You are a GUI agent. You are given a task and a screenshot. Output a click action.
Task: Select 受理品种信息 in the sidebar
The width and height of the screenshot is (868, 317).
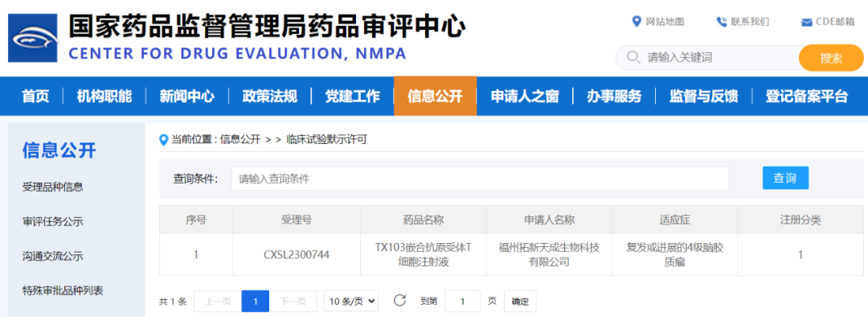click(x=52, y=187)
